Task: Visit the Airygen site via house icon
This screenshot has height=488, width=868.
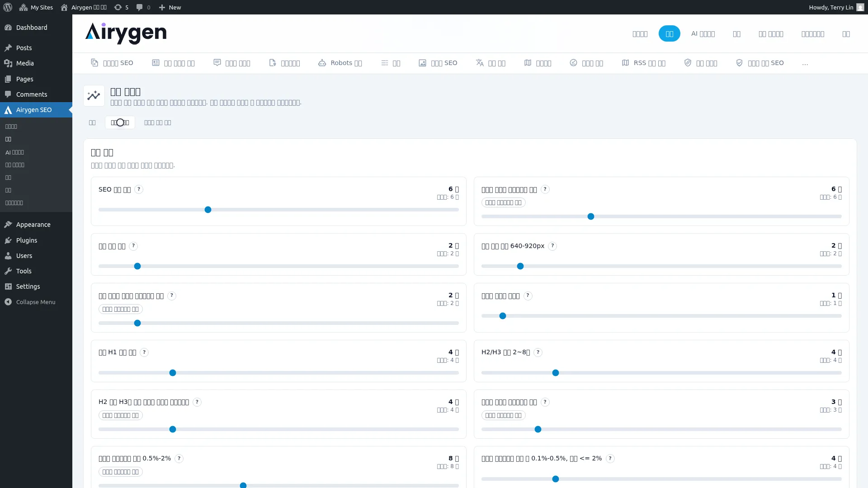Action: 84,7
